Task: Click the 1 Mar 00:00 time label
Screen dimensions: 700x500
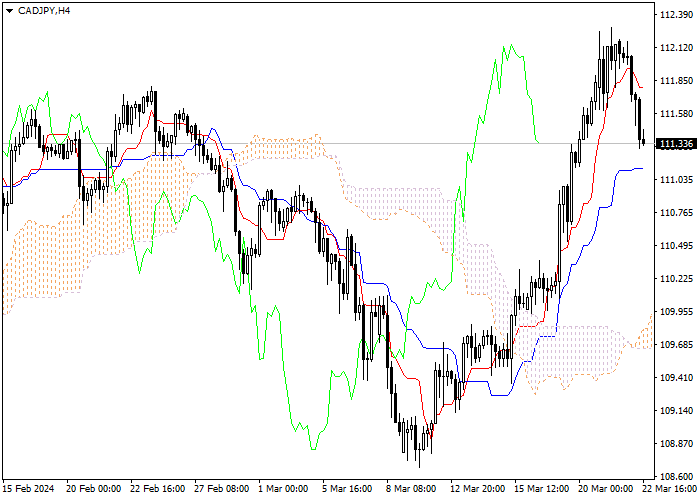Action: point(283,489)
